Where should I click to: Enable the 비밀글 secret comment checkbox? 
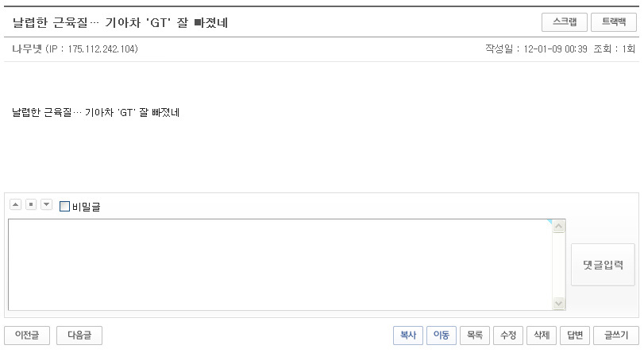pyautogui.click(x=65, y=207)
